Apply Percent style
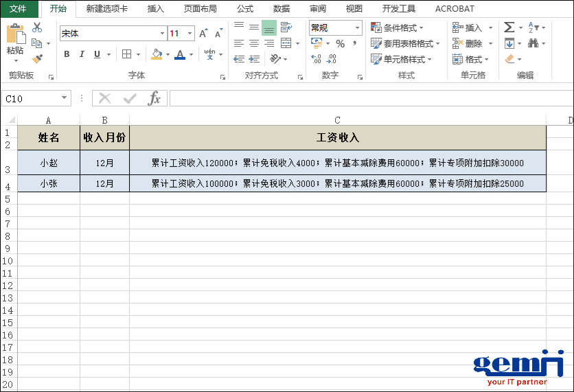This screenshot has width=574, height=392. [341, 44]
